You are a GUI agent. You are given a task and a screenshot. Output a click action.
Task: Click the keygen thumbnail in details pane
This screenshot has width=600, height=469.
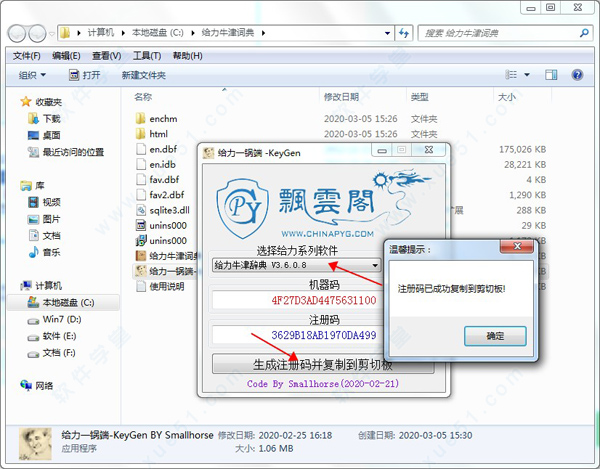pos(36,444)
